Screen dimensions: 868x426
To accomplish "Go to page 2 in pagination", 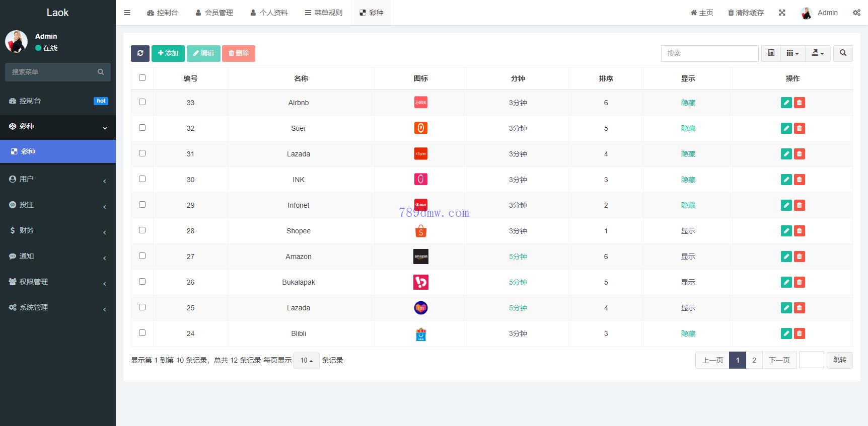I will pyautogui.click(x=754, y=360).
